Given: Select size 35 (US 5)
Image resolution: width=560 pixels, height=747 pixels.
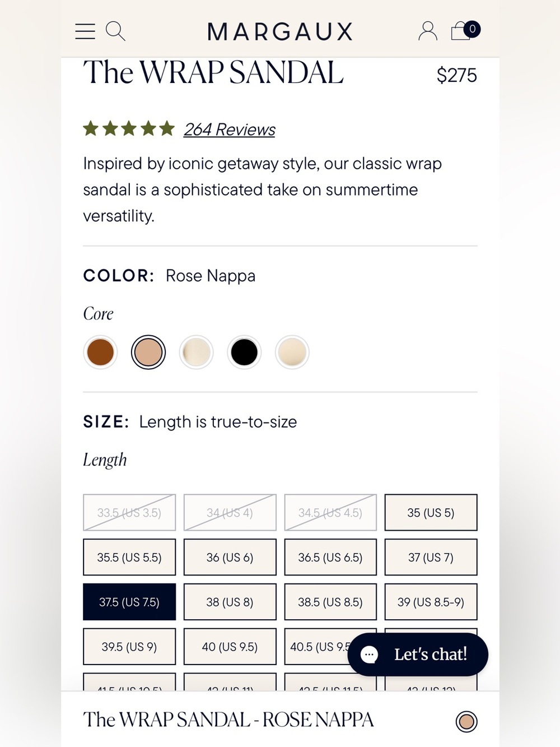Looking at the screenshot, I should tap(431, 512).
